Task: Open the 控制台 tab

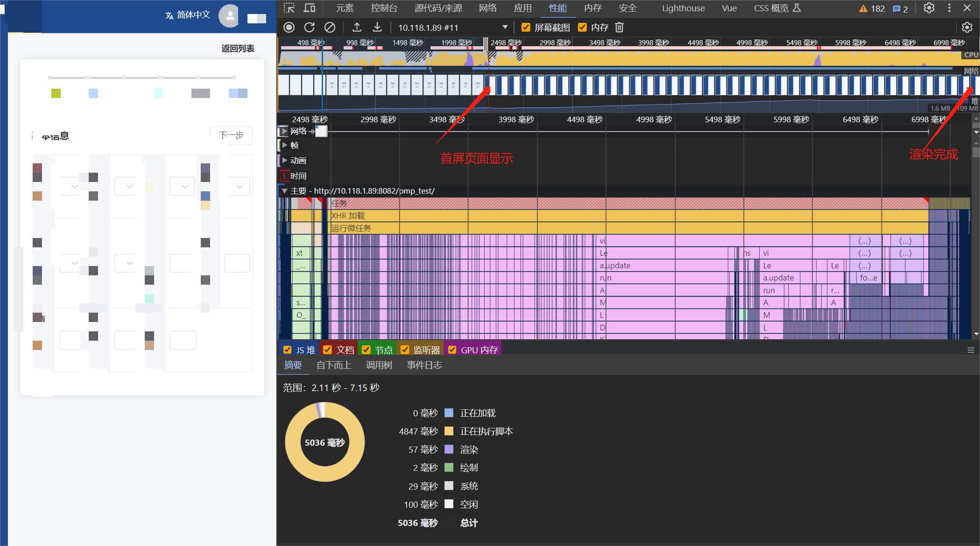Action: point(384,8)
